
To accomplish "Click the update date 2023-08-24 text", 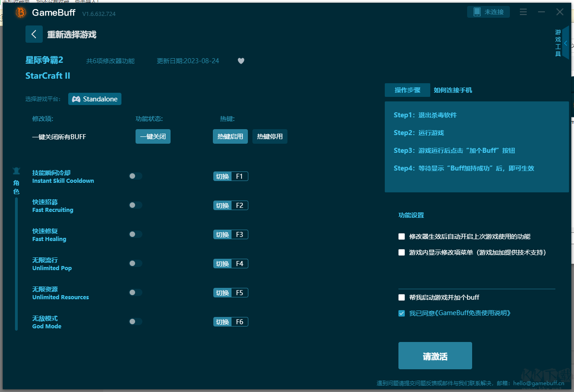I will tap(188, 61).
